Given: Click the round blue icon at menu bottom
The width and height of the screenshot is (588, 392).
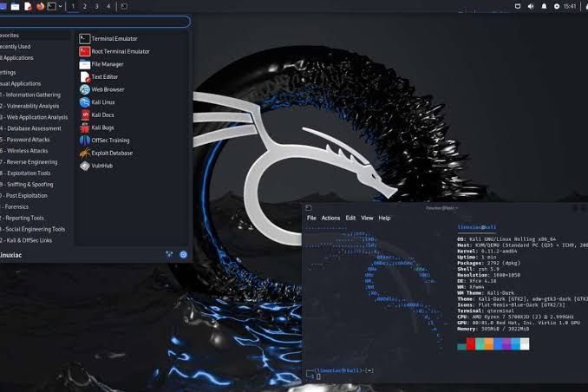Looking at the screenshot, I should click(x=183, y=254).
